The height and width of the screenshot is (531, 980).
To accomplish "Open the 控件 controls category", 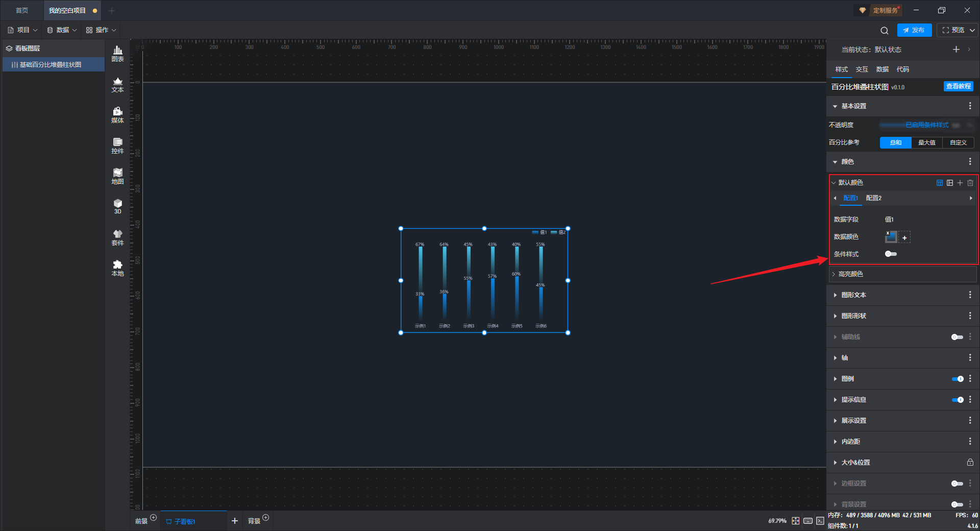I will click(117, 146).
